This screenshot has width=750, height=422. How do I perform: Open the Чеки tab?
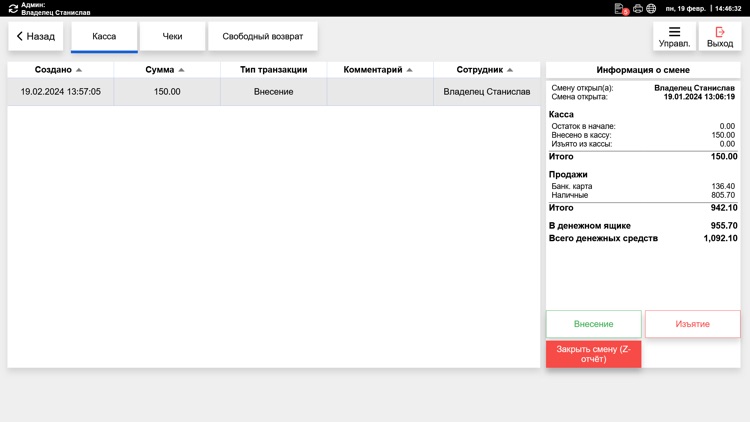[x=172, y=36]
